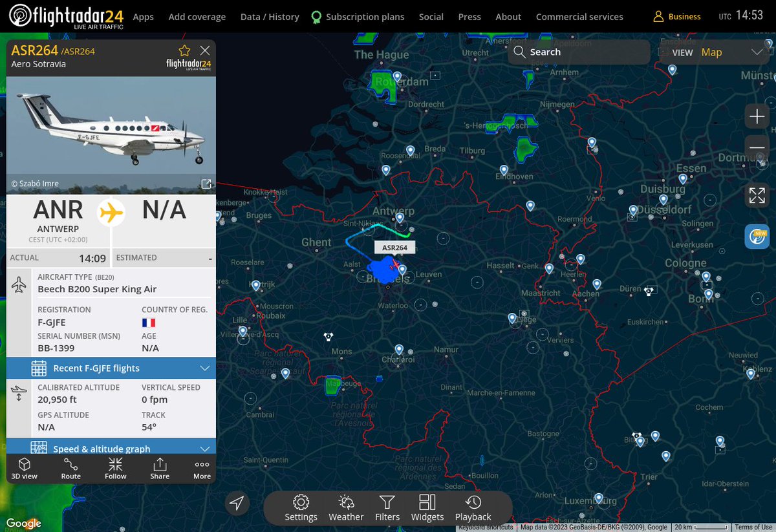This screenshot has height=532, width=776.
Task: Click Lille airport pin
Action: [x=243, y=332]
